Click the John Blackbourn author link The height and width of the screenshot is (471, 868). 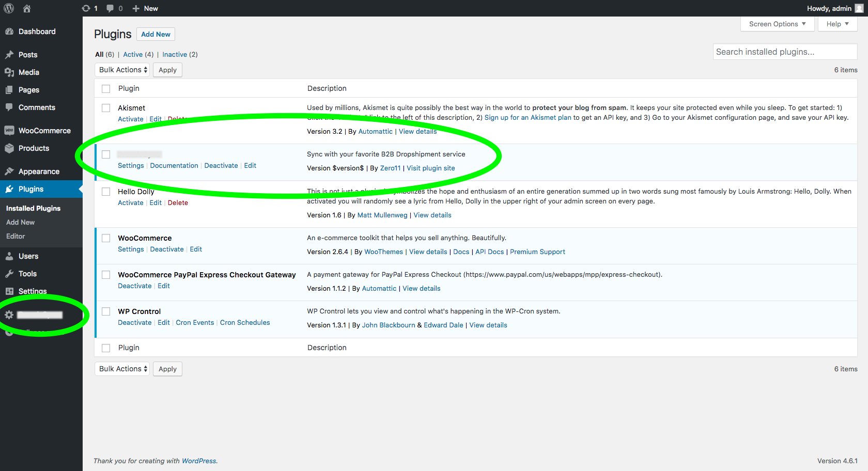point(389,325)
